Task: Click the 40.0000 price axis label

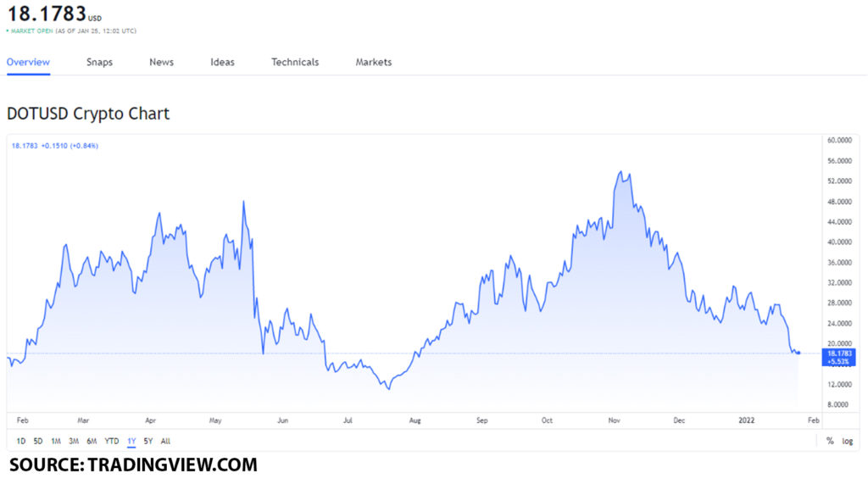Action: 839,242
